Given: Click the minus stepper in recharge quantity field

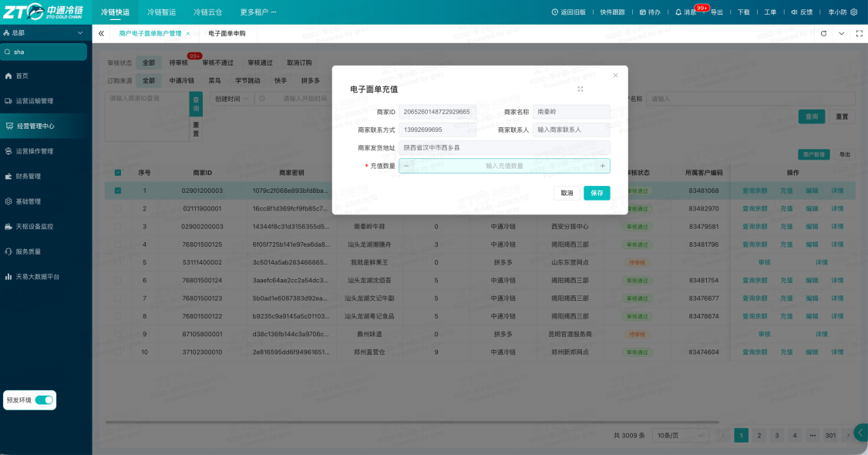Looking at the screenshot, I should (x=406, y=166).
